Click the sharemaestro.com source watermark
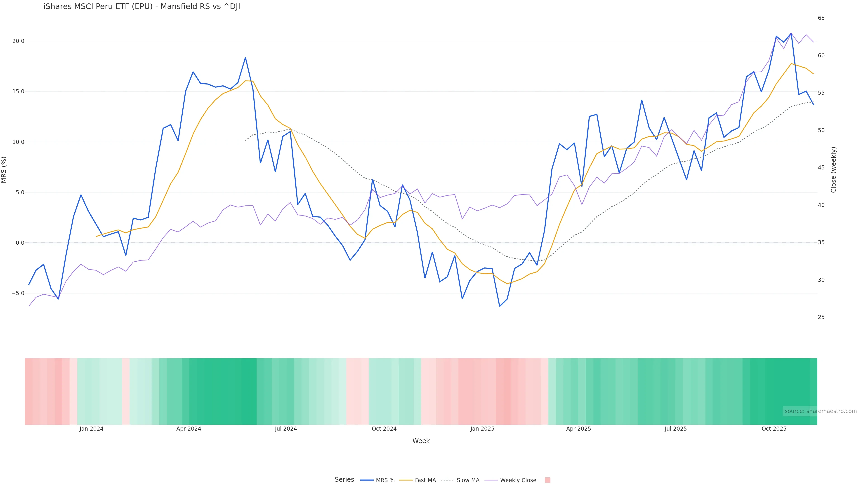 pos(820,411)
